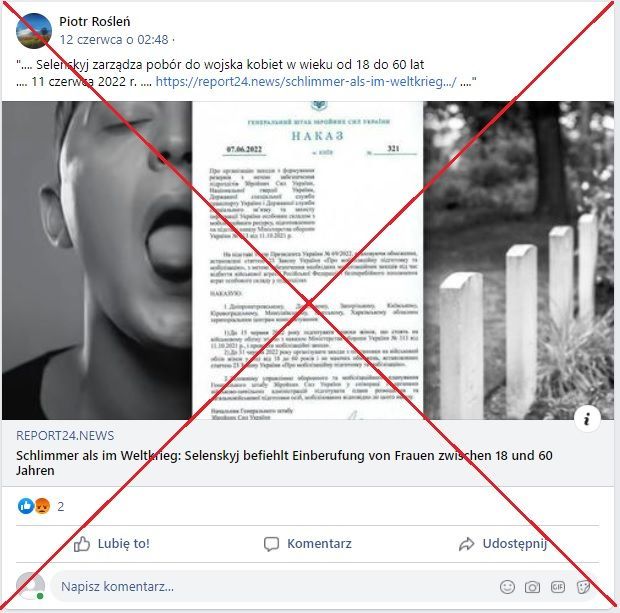Click the info icon on preview image
The width and height of the screenshot is (620, 613).
(587, 418)
